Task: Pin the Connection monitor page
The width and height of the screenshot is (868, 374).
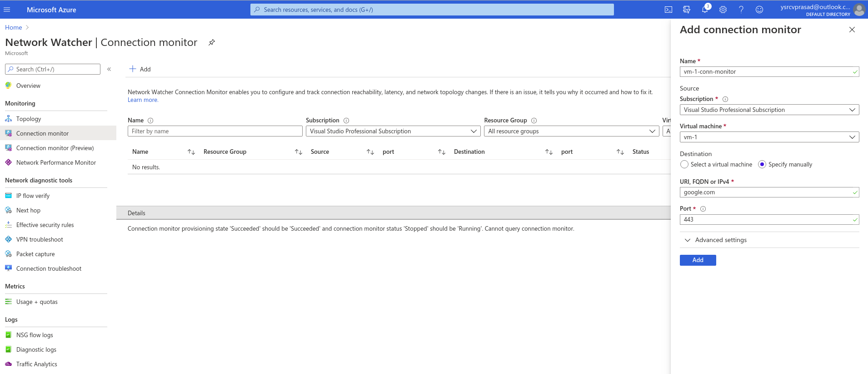Action: click(212, 42)
